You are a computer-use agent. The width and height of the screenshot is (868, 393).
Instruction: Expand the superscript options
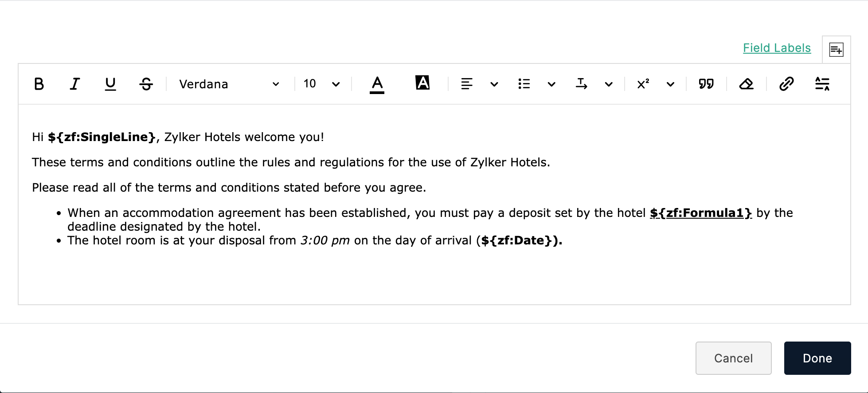[x=670, y=84]
